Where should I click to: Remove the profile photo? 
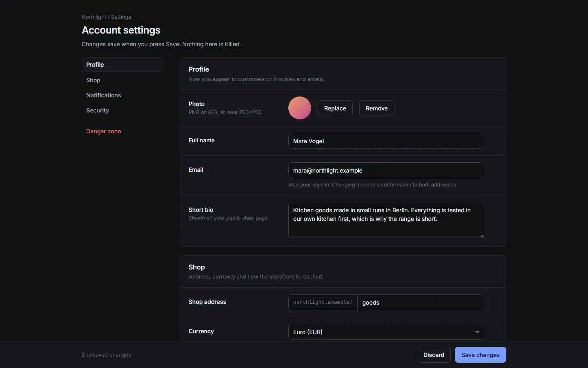pyautogui.click(x=377, y=108)
